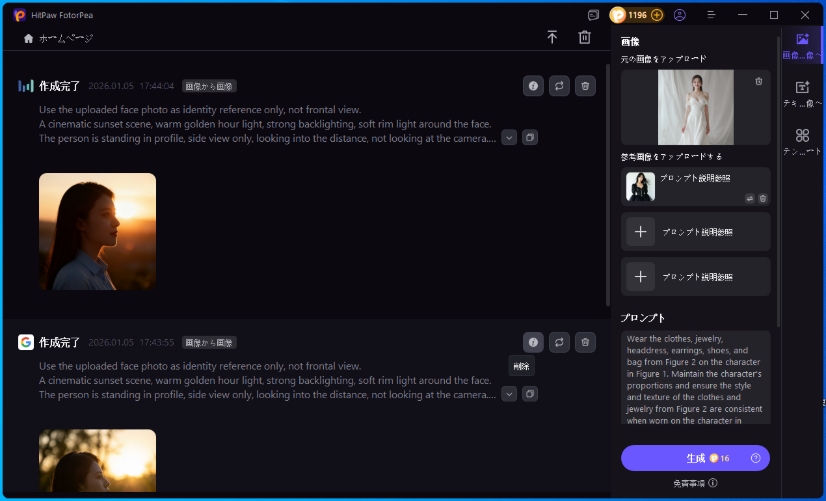Expand the prompt text of 17:44:04 entry
The image size is (826, 501).
pos(509,137)
